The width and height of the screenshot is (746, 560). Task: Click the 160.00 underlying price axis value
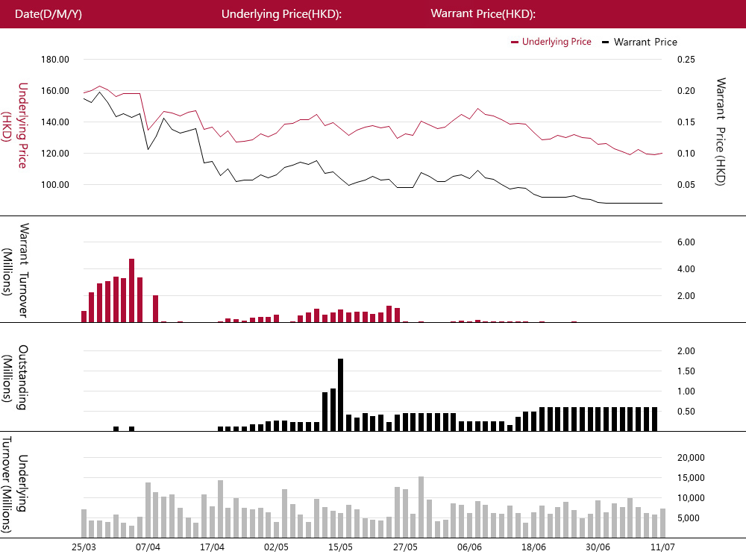point(55,91)
